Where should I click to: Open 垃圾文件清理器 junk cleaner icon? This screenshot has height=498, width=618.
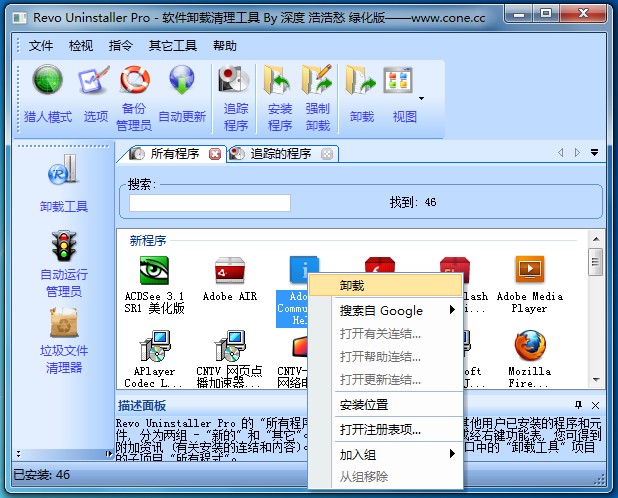pyautogui.click(x=63, y=323)
